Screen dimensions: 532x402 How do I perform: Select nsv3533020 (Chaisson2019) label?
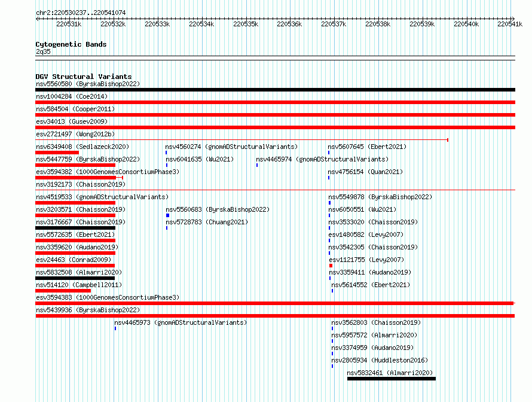373,222
